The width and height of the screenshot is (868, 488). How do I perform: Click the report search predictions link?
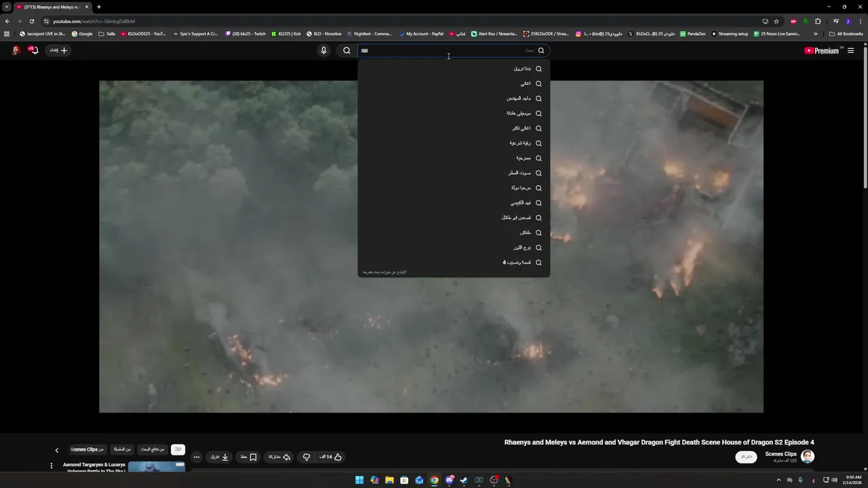click(x=384, y=272)
